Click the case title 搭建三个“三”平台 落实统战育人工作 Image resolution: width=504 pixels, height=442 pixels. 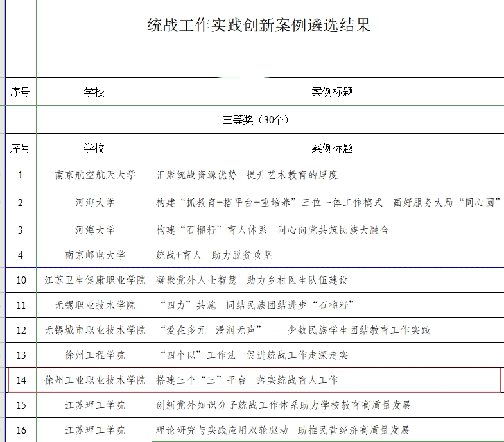pos(247,380)
